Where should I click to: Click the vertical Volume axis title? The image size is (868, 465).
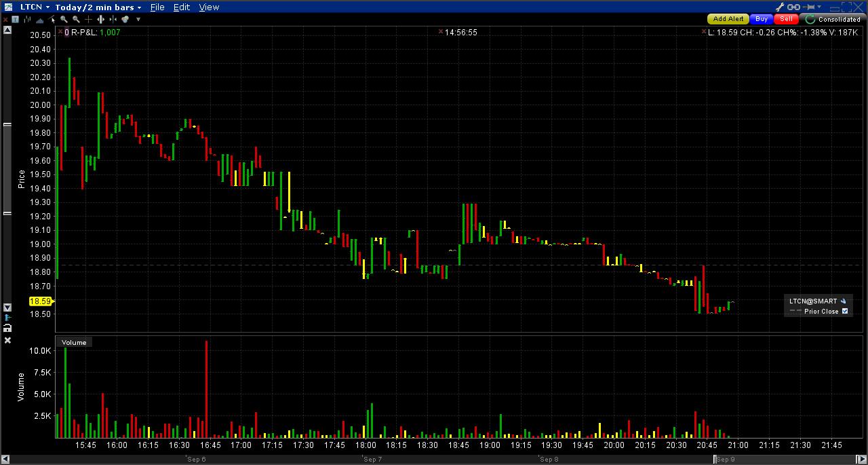point(22,386)
